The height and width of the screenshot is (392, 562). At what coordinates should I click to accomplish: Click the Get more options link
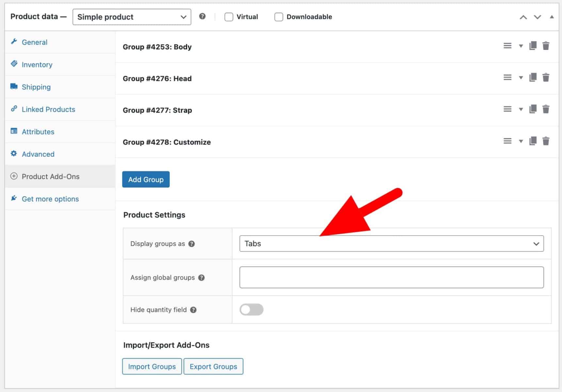click(x=50, y=199)
